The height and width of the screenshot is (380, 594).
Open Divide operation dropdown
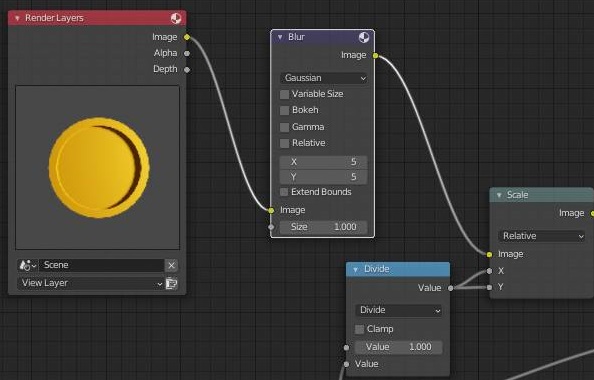coord(399,310)
